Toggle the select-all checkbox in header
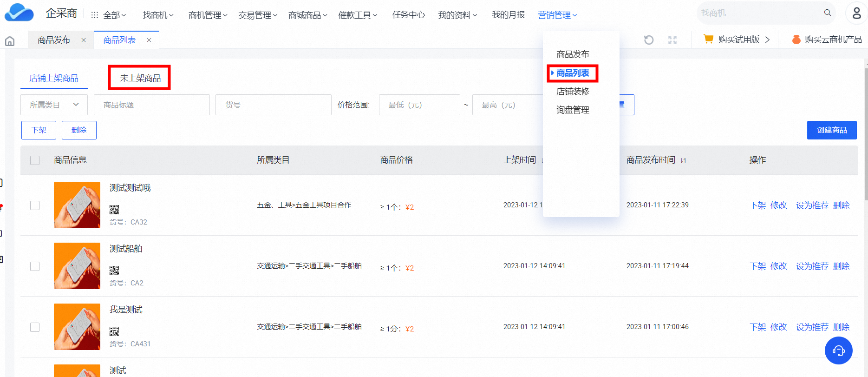 [35, 160]
